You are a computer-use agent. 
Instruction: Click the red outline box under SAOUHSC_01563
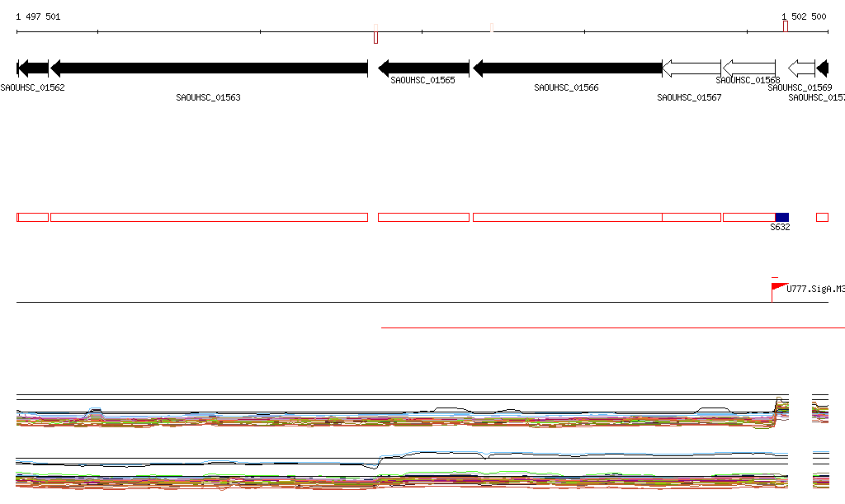pyautogui.click(x=209, y=218)
